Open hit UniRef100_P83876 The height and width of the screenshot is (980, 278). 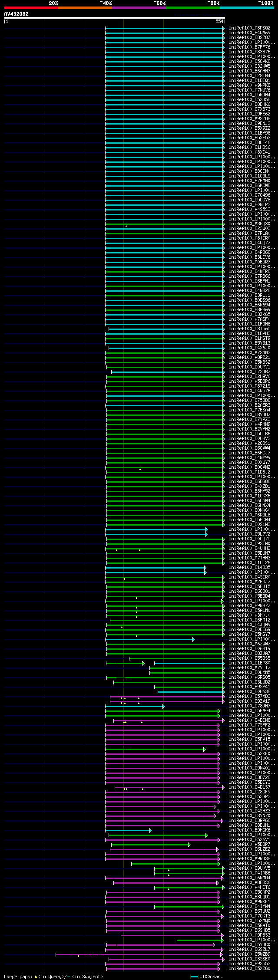point(249,52)
